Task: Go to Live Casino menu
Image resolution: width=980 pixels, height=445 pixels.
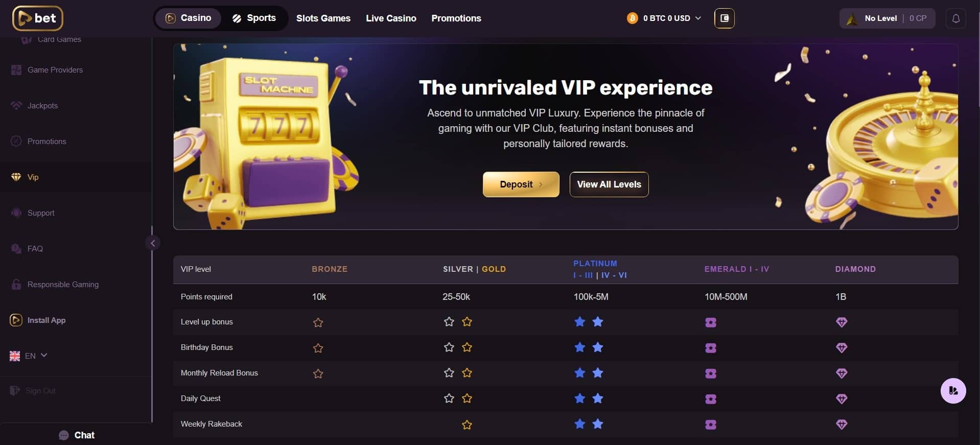Action: click(391, 18)
